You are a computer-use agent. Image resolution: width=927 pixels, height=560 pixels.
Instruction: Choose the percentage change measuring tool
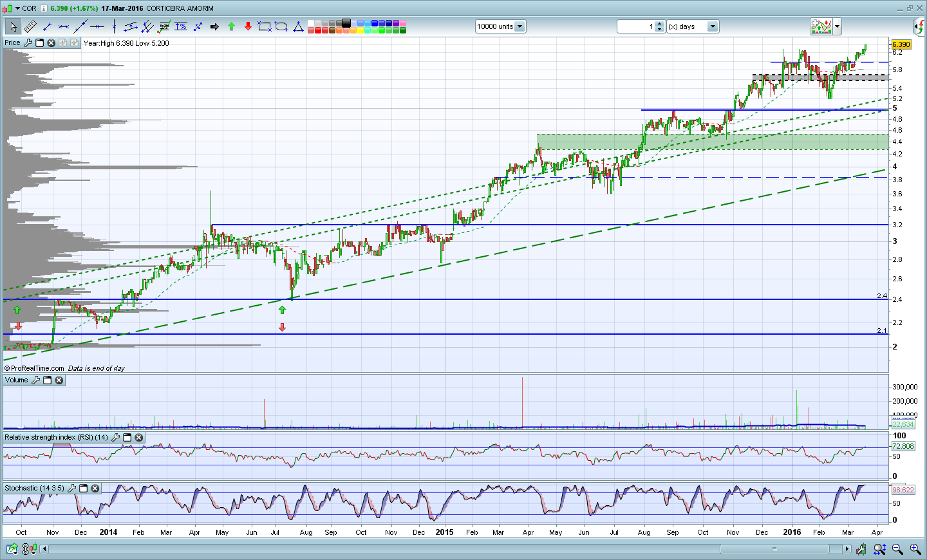tap(181, 26)
